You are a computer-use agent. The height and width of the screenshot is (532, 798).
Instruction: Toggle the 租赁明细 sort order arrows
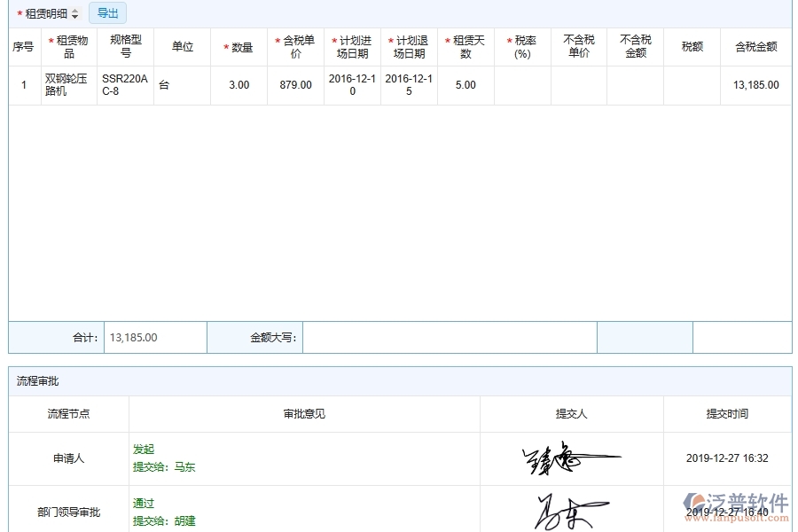coord(75,12)
